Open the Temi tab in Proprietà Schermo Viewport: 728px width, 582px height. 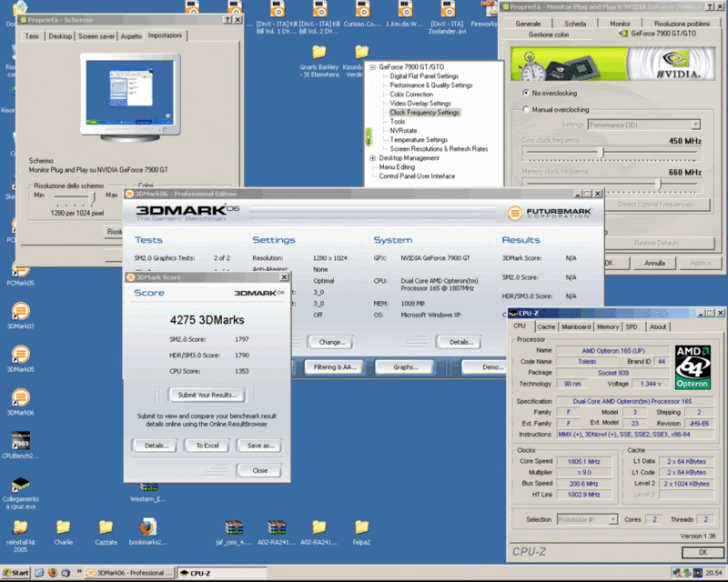click(x=32, y=36)
